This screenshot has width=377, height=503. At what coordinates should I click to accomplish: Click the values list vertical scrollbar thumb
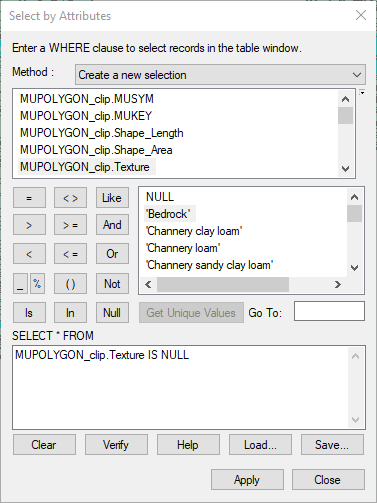pyautogui.click(x=354, y=214)
